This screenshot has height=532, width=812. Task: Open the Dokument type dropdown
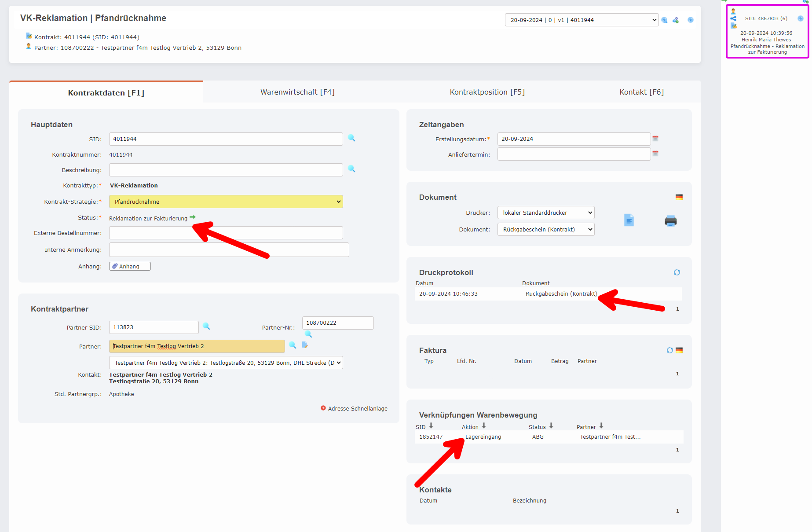[x=545, y=229]
